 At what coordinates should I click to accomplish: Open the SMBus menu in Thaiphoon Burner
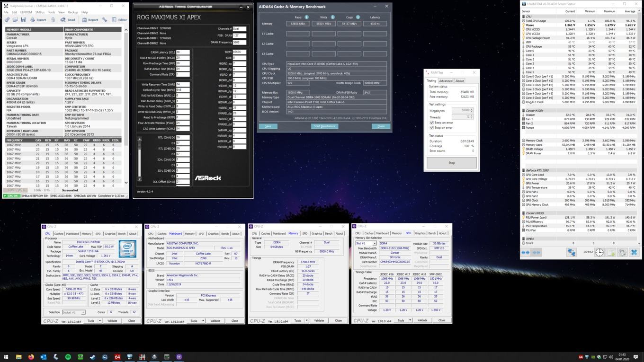tap(40, 12)
